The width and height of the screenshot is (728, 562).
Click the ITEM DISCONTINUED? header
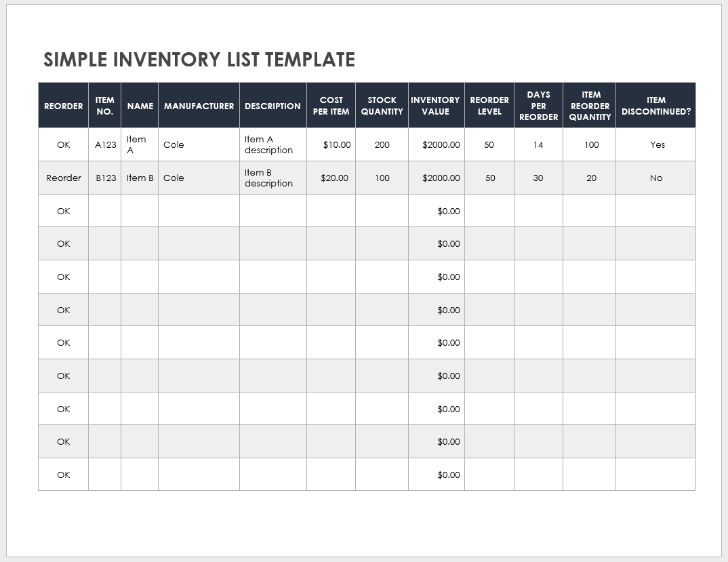tap(655, 105)
